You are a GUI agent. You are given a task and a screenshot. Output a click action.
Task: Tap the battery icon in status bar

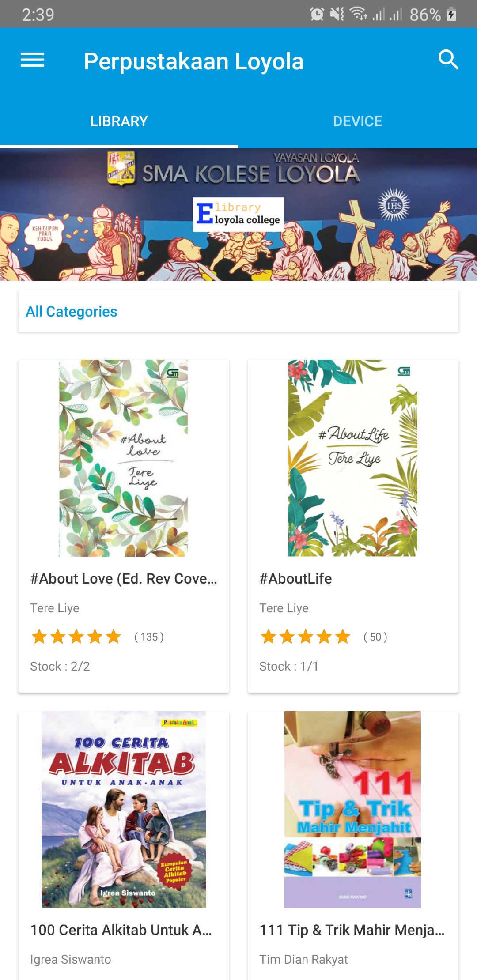click(x=451, y=15)
